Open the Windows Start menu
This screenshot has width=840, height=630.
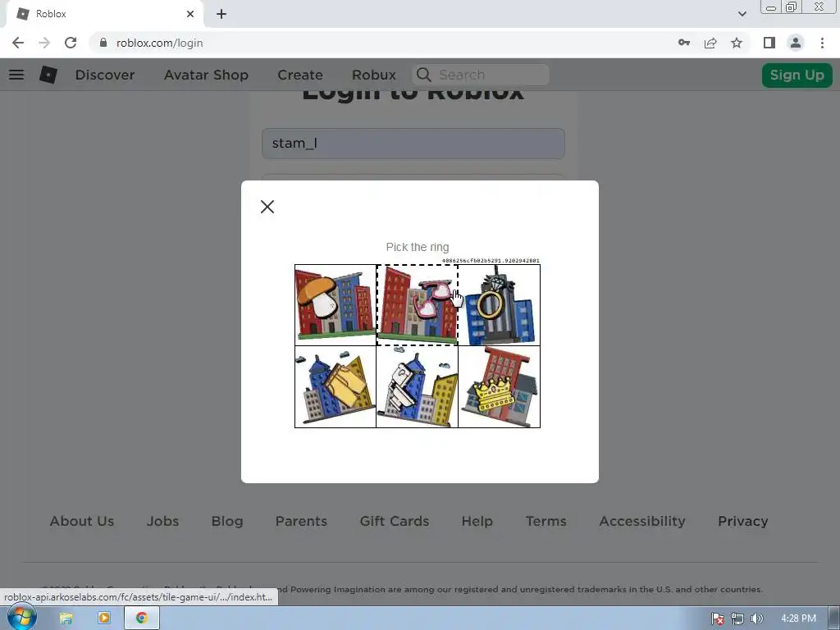tap(22, 618)
